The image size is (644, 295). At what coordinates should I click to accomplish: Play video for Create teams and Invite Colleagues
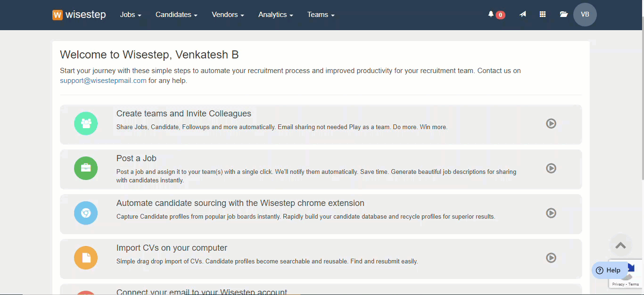[551, 123]
